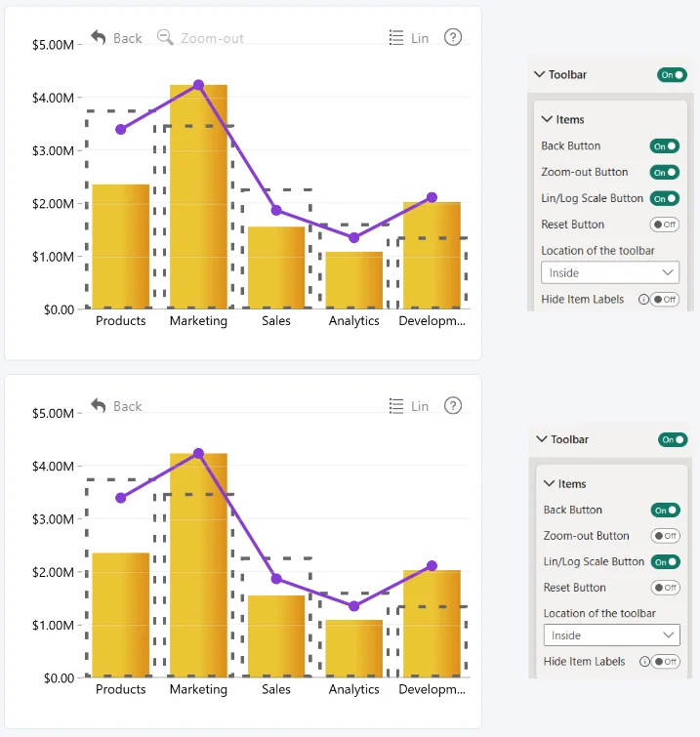The height and width of the screenshot is (737, 700).
Task: Click the Back arrow icon in lower chart
Action: (99, 406)
